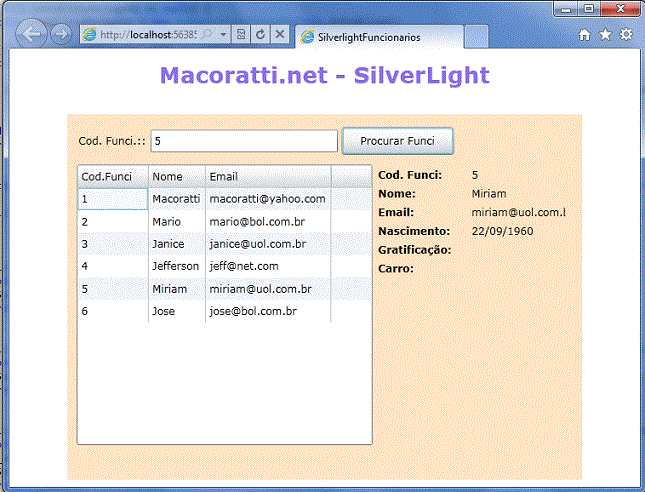Open the browser Home icon
Screen dimensions: 645x492
585,34
